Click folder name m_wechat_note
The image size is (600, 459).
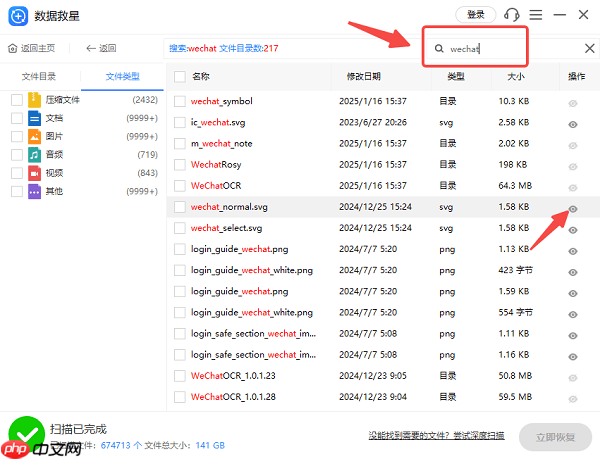pyautogui.click(x=222, y=143)
